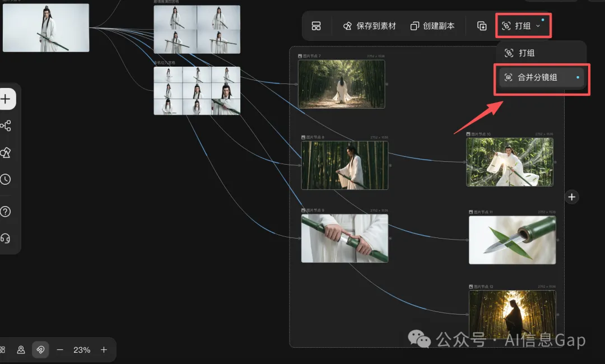Click the 图片节点 9 label text
Screen dimensions: 605x364
point(315,211)
